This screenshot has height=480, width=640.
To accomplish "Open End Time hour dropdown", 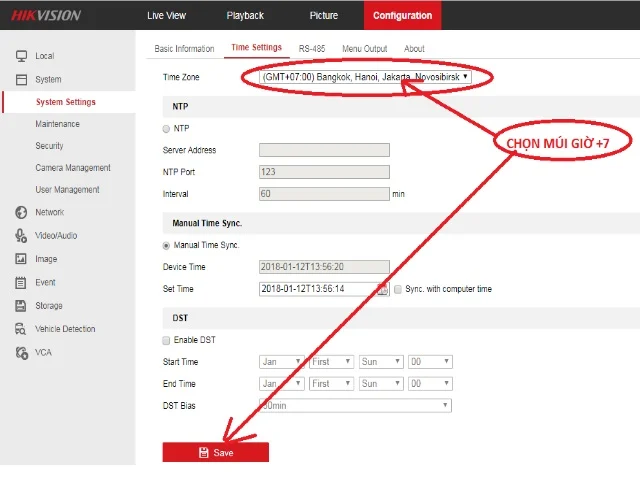I will pyautogui.click(x=430, y=384).
